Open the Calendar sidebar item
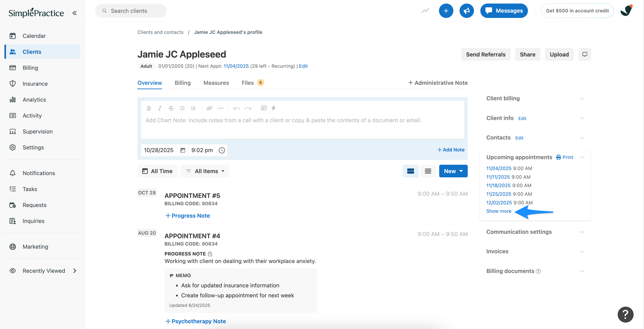This screenshot has width=644, height=329. click(42, 36)
